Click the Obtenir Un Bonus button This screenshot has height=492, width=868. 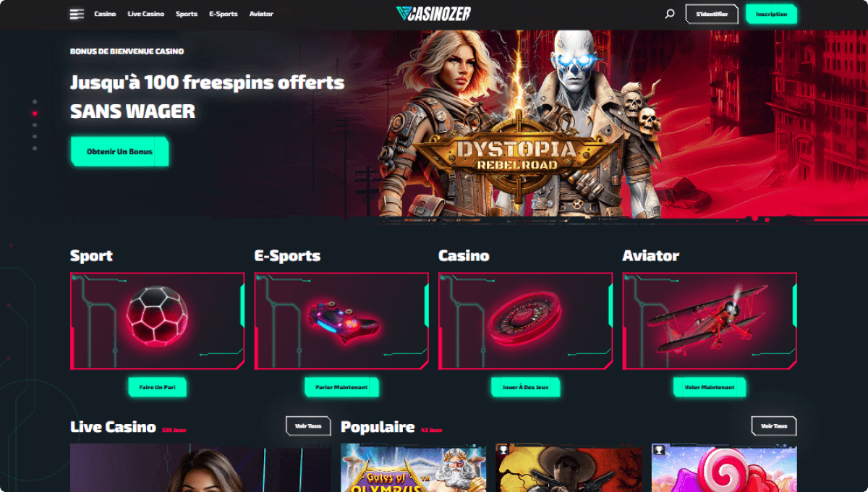click(x=119, y=152)
